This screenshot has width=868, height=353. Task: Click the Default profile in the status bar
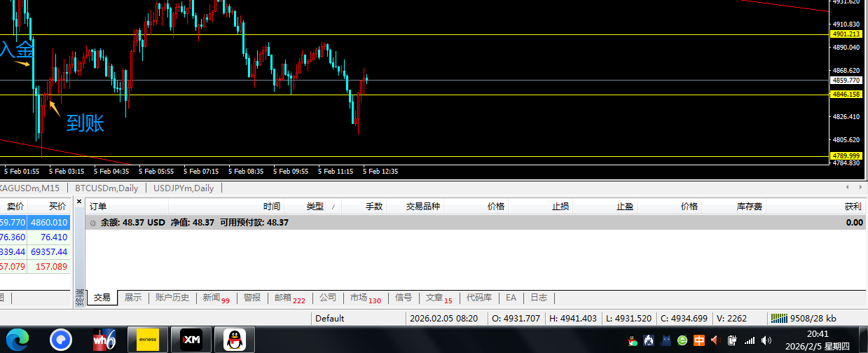329,318
